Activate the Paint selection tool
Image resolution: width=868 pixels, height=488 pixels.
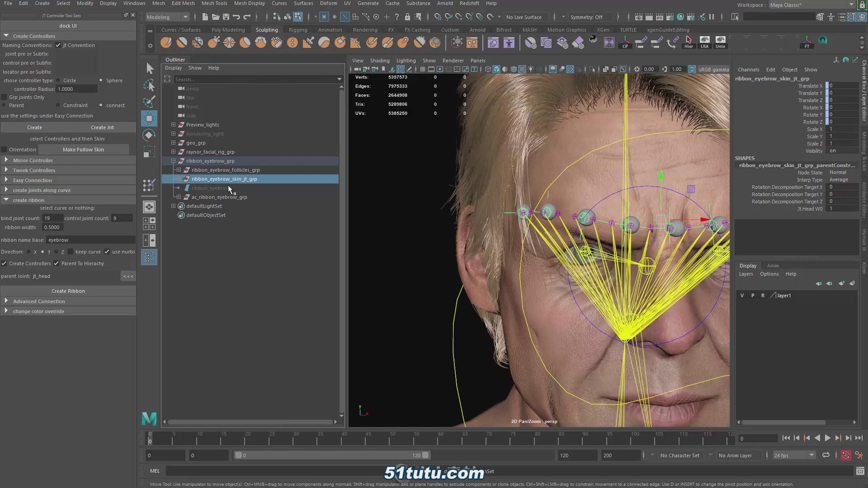pyautogui.click(x=149, y=101)
